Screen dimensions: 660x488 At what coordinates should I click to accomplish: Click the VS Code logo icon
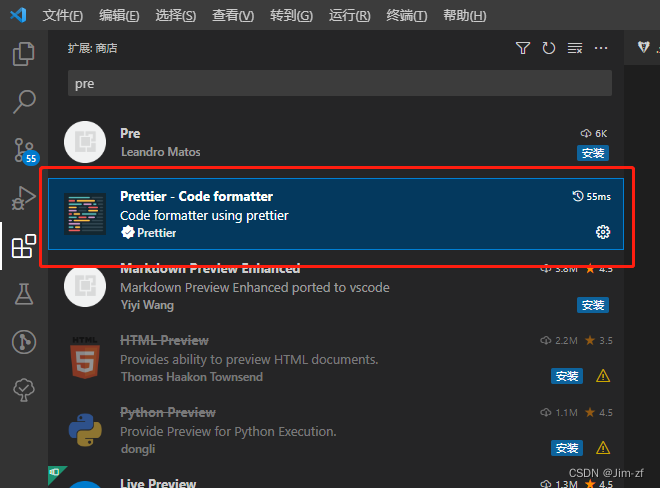pyautogui.click(x=18, y=15)
